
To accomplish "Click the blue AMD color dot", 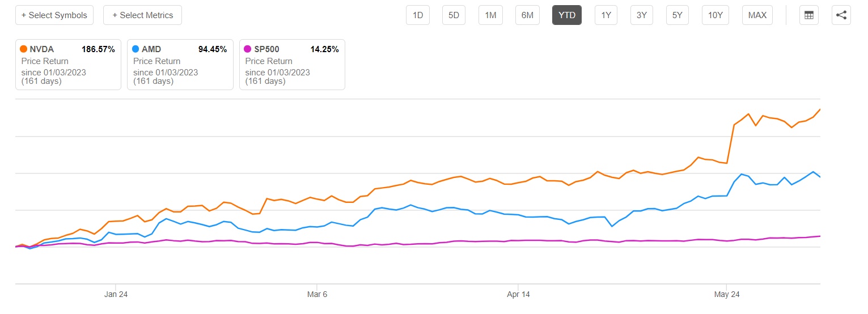I will 136,49.
